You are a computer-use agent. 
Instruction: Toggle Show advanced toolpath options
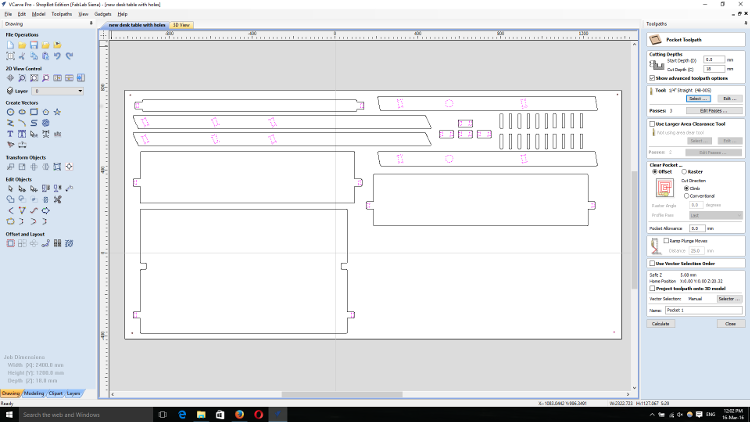coord(652,78)
